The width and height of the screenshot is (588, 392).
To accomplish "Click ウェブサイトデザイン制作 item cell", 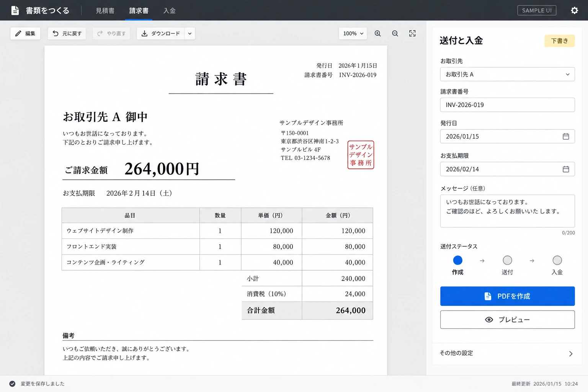I will 131,231.
